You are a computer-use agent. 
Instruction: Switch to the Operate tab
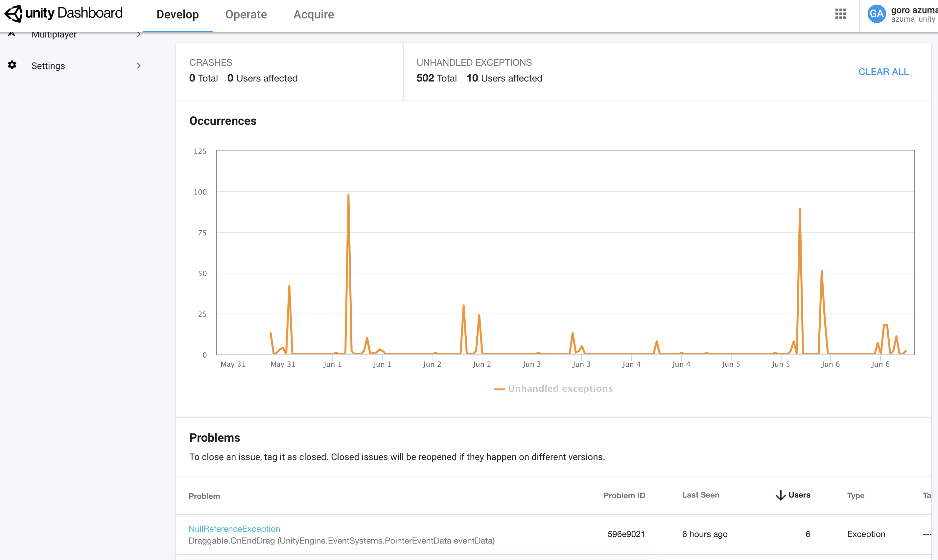pyautogui.click(x=246, y=14)
